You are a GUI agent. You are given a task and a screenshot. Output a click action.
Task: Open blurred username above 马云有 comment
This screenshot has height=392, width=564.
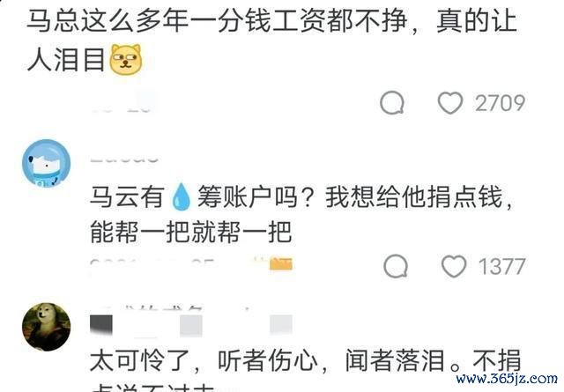(124, 159)
